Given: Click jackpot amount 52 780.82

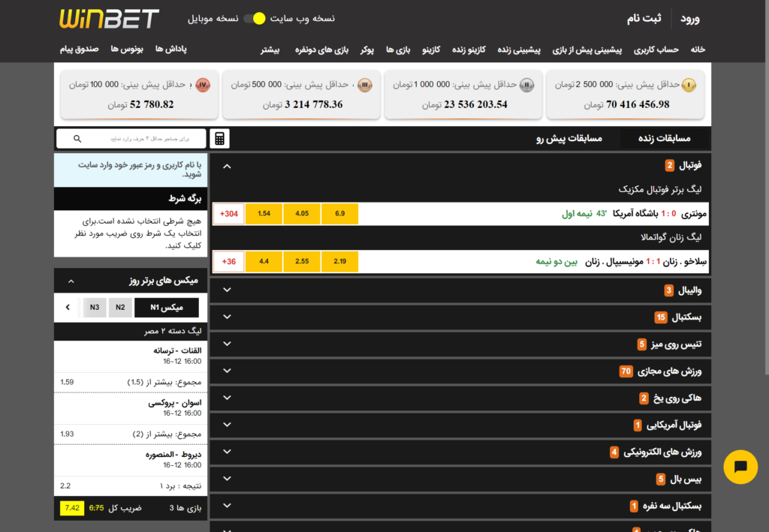Looking at the screenshot, I should click(152, 104).
